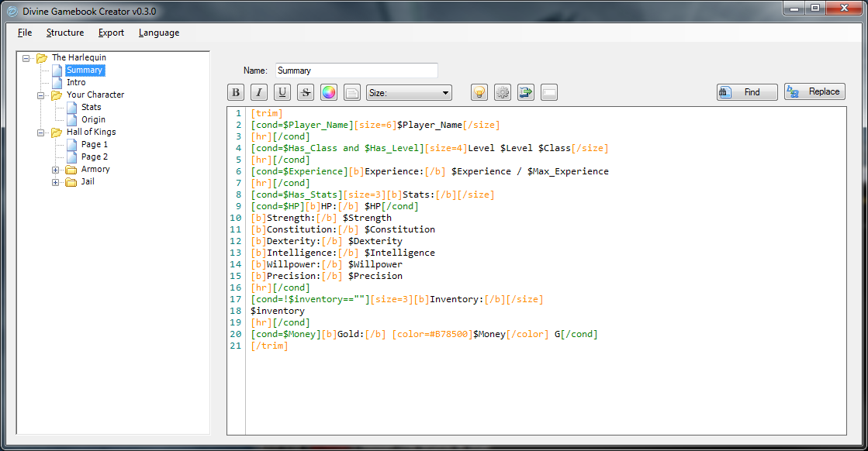Click the [/trim] tag on line 21
868x451 pixels.
270,346
